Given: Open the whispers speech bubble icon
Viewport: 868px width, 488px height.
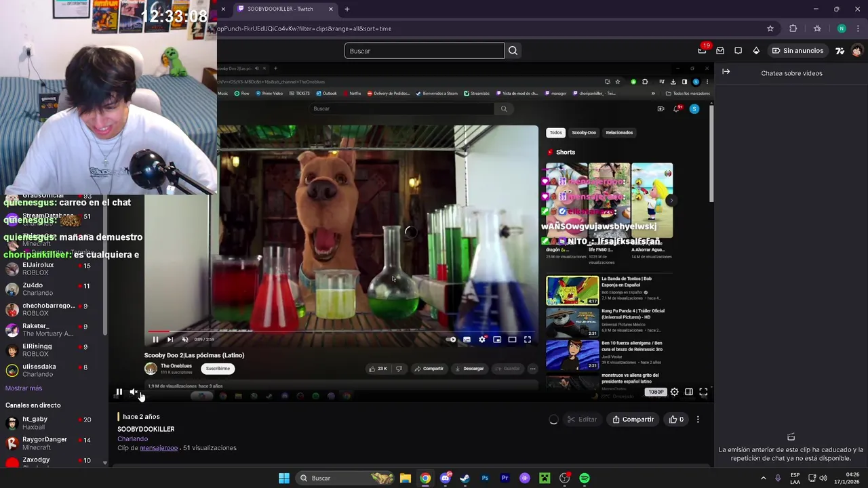Looking at the screenshot, I should point(738,50).
